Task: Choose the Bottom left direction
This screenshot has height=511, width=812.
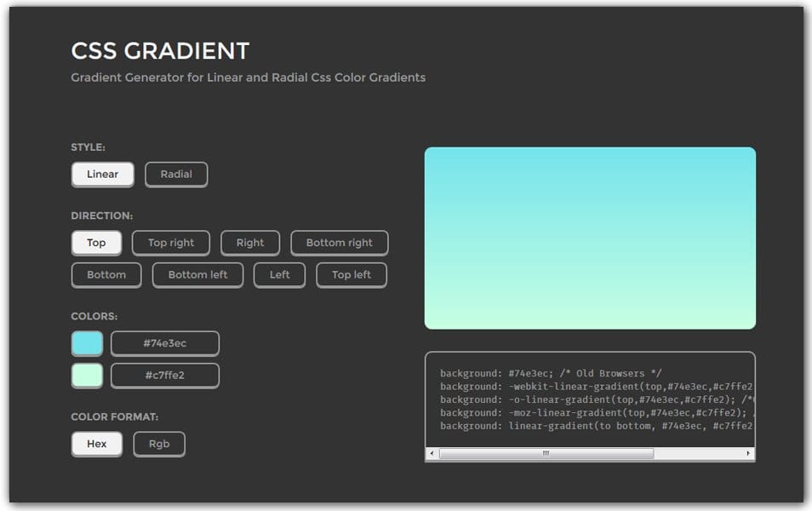Action: 197,274
